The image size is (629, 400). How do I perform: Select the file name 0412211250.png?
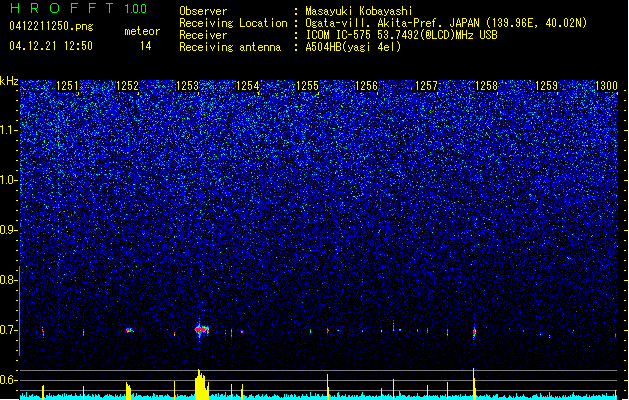click(51, 26)
